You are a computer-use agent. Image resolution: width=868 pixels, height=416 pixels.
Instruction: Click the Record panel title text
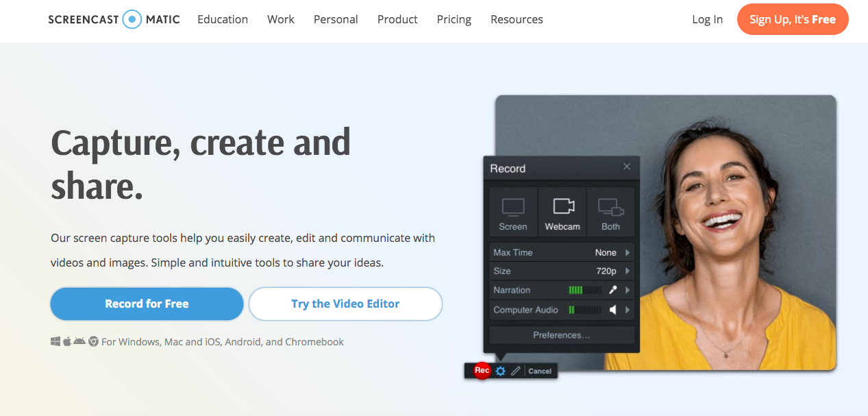click(x=508, y=169)
